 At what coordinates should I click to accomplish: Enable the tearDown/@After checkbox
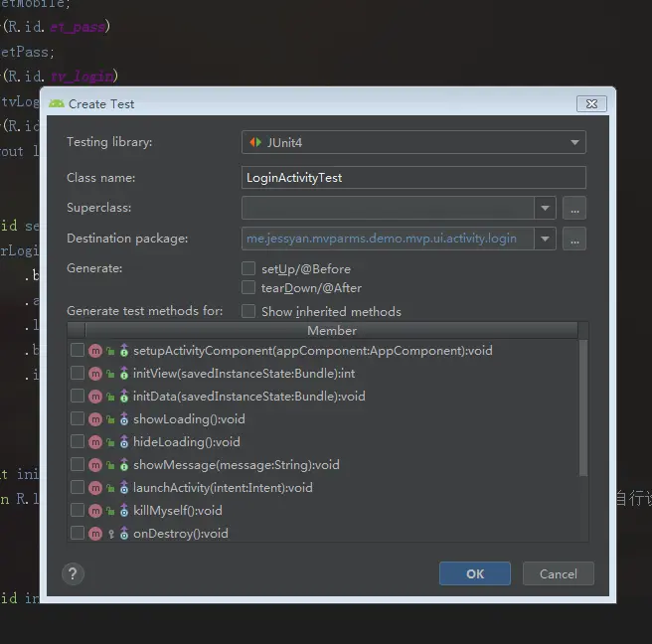tap(248, 287)
